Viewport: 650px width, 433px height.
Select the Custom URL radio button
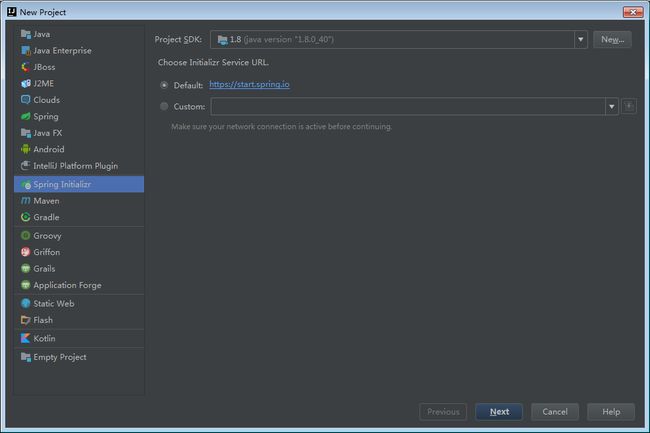[x=164, y=106]
